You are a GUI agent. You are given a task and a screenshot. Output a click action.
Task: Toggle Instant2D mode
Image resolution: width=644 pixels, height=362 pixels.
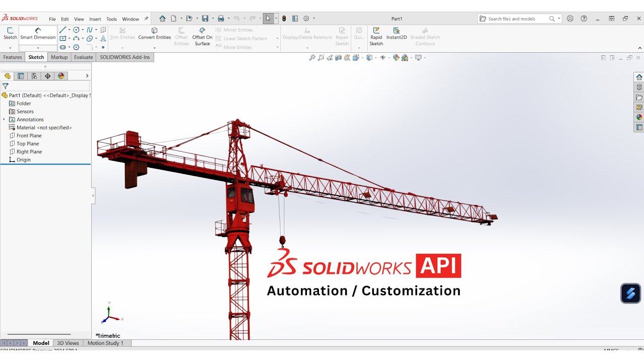click(396, 34)
